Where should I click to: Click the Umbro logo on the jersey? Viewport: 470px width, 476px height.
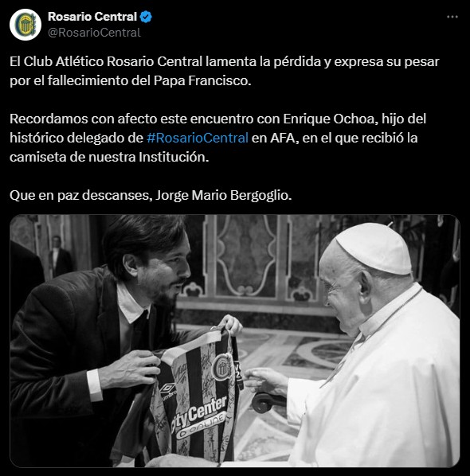[168, 392]
